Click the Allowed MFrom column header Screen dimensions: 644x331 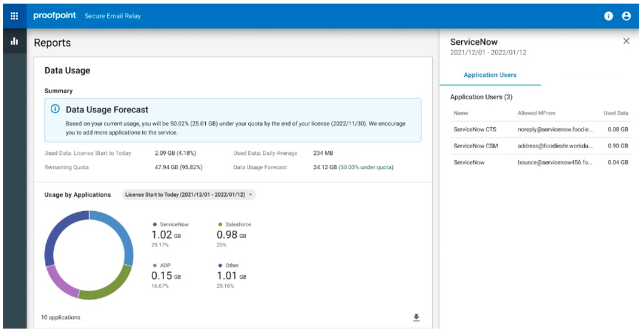click(536, 113)
